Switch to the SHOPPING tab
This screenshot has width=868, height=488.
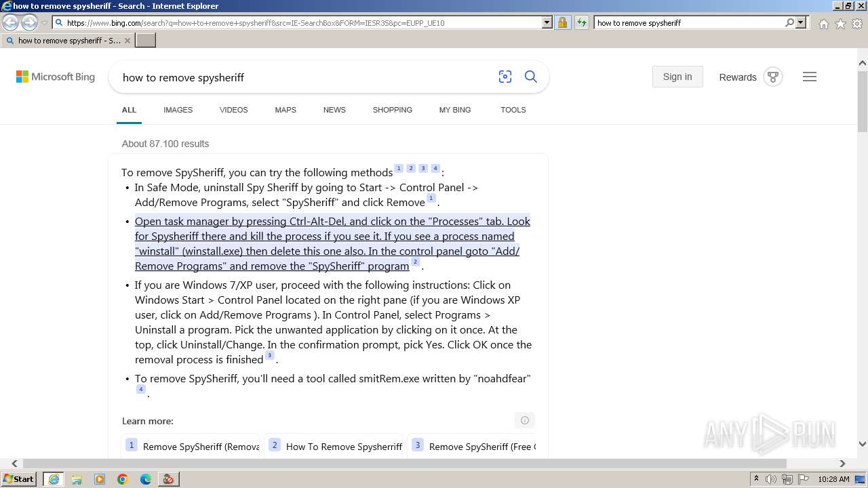[x=393, y=110]
